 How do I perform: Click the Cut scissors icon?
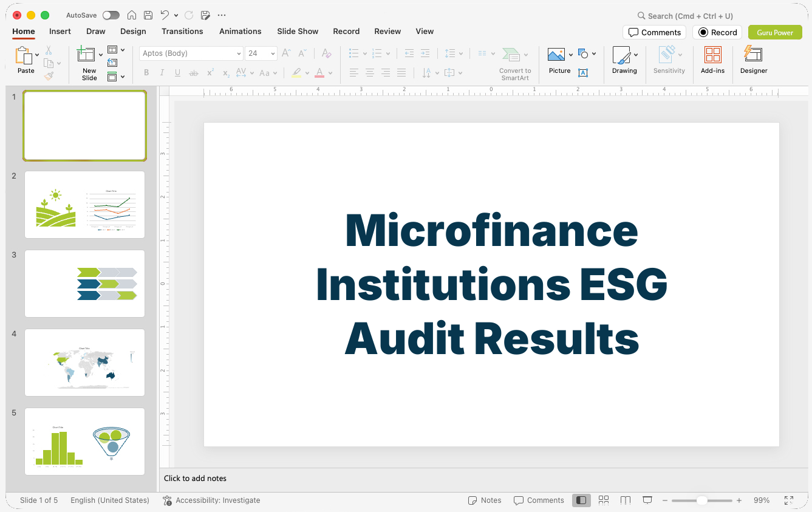click(x=49, y=50)
